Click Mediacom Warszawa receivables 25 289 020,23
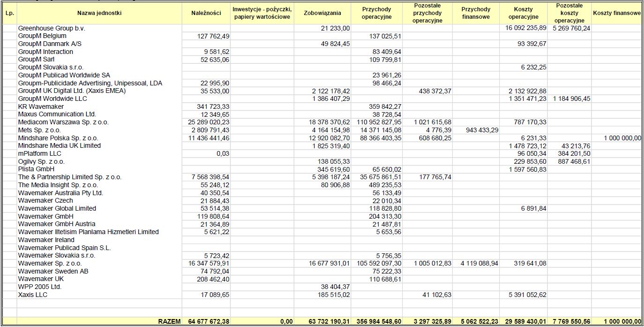The height and width of the screenshot is (327, 644). point(210,122)
